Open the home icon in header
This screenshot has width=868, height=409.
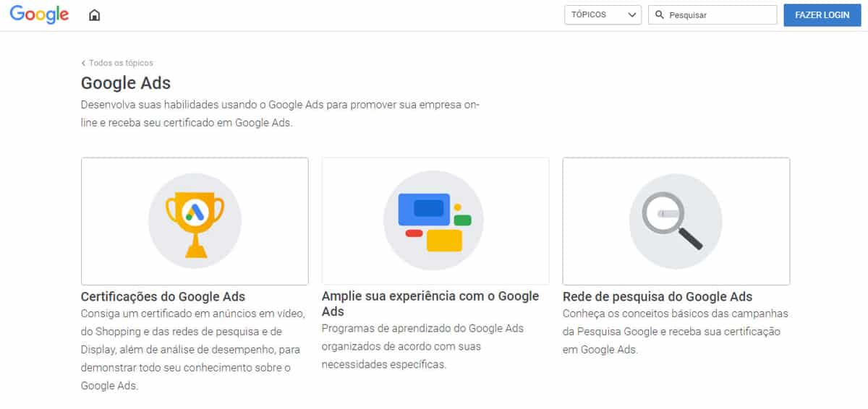tap(94, 15)
